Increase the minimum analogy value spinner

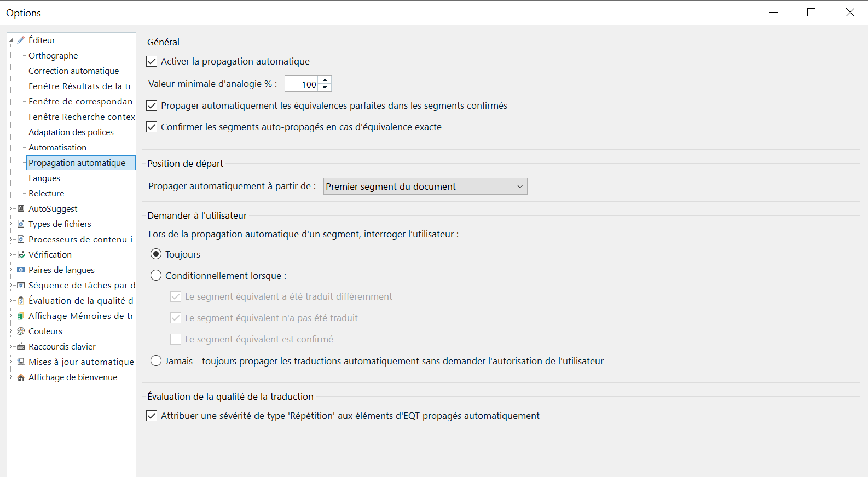pos(325,80)
